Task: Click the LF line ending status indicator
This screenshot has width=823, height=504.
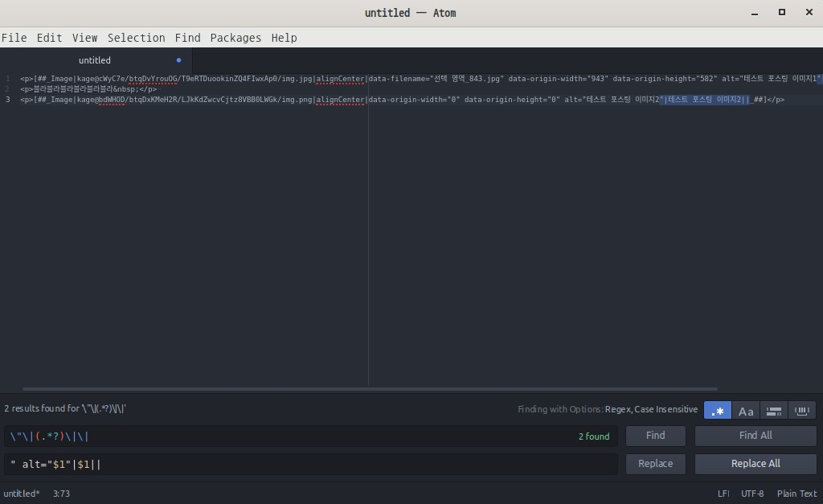Action: click(723, 494)
